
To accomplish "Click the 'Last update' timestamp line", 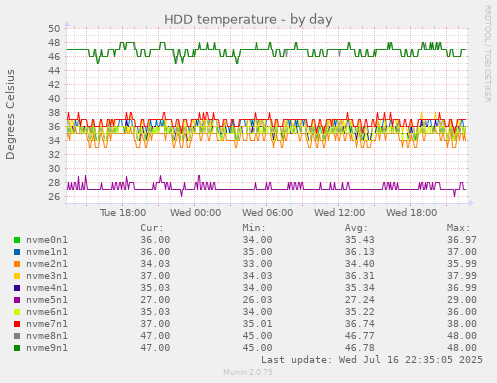I will [x=372, y=360].
